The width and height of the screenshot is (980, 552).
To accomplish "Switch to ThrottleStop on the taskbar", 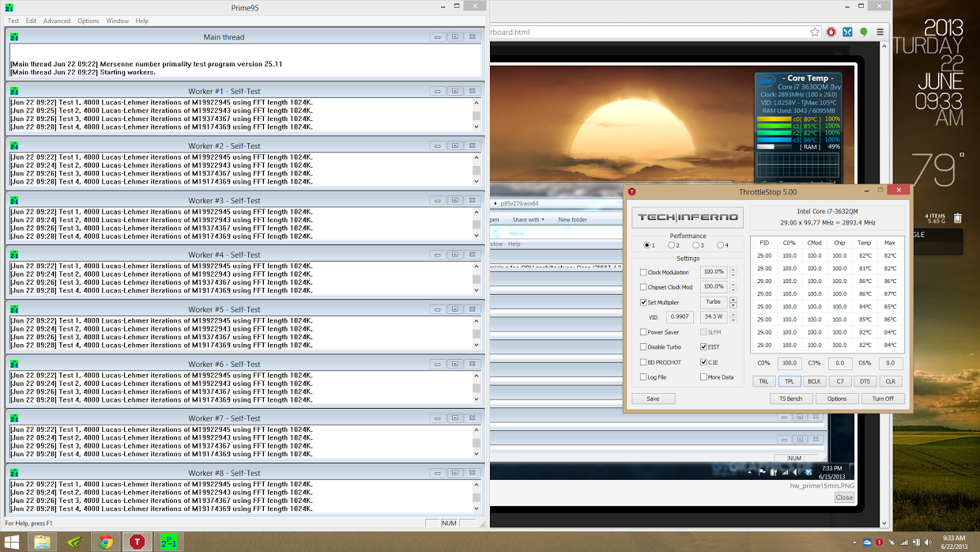I will click(137, 542).
